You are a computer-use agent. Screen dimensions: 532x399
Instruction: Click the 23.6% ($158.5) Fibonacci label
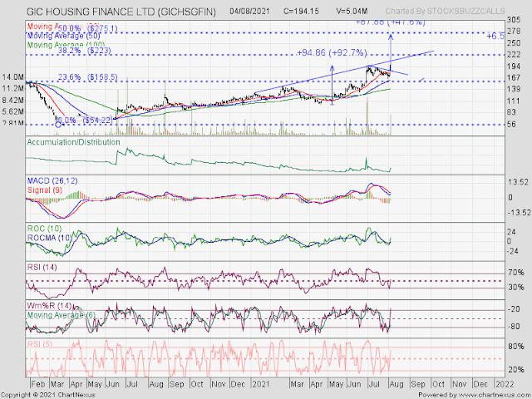(88, 77)
